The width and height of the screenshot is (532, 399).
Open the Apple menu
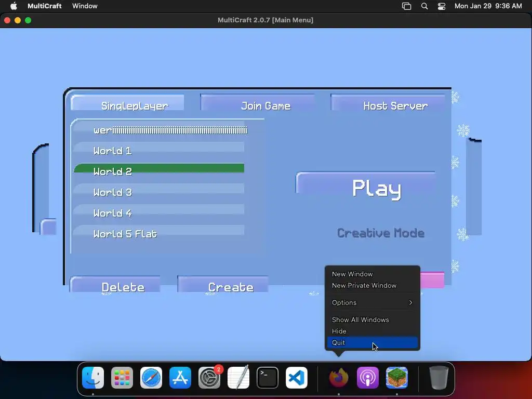point(14,6)
